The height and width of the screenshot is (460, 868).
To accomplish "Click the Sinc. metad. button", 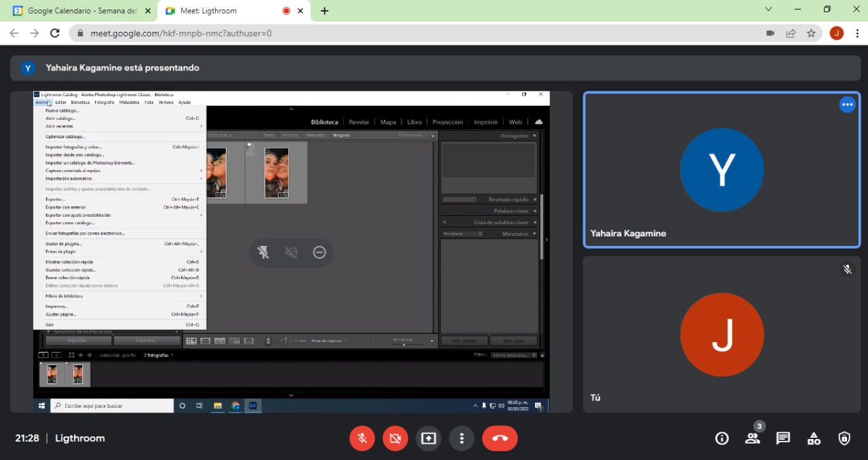I will [465, 341].
